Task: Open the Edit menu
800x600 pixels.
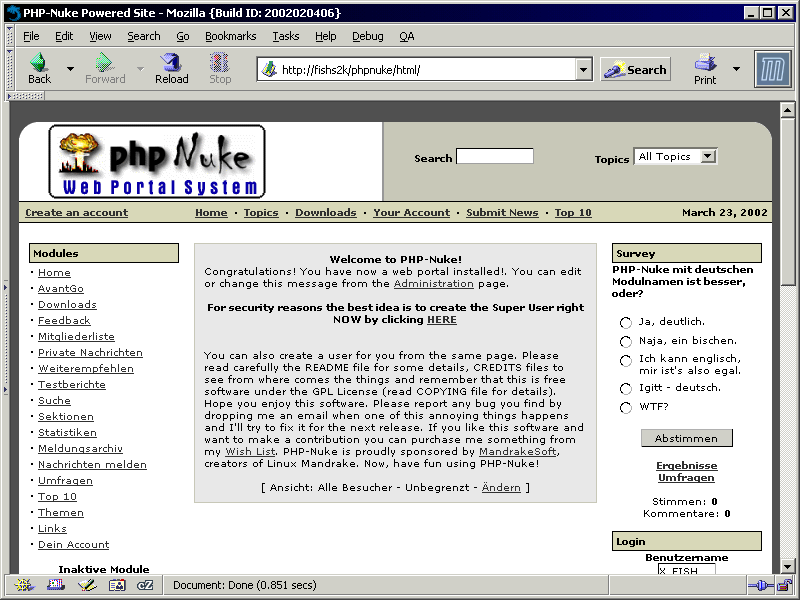Action: (64, 36)
